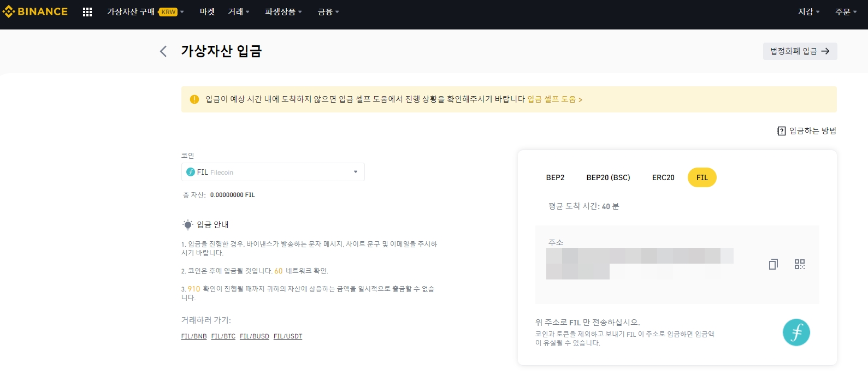Screen dimensions: 868x381
Task: Open the 입금 셀프 도움 link
Action: [554, 99]
